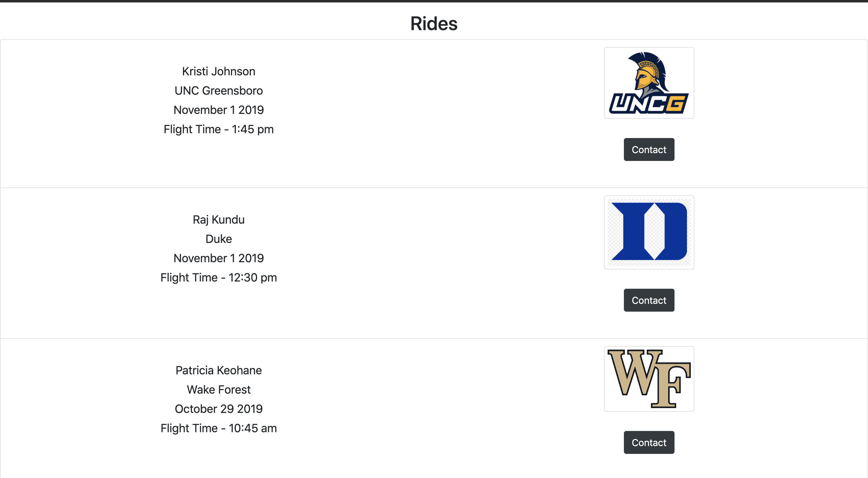
Task: Click the Rides page heading
Action: pos(434,24)
